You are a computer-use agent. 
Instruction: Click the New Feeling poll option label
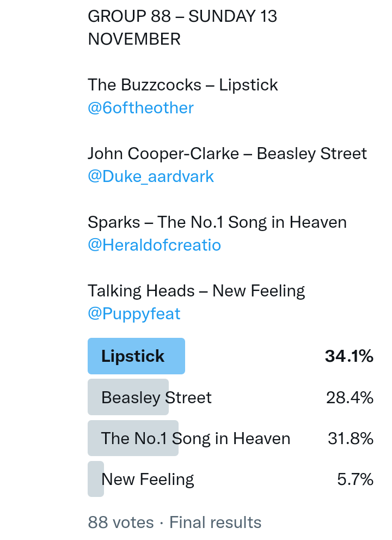click(148, 480)
